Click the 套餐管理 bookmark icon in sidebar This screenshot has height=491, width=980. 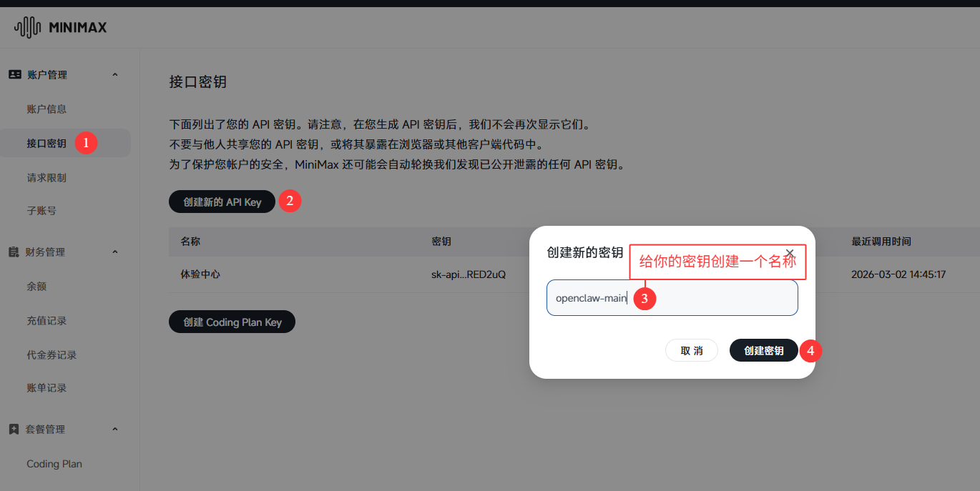pyautogui.click(x=15, y=429)
